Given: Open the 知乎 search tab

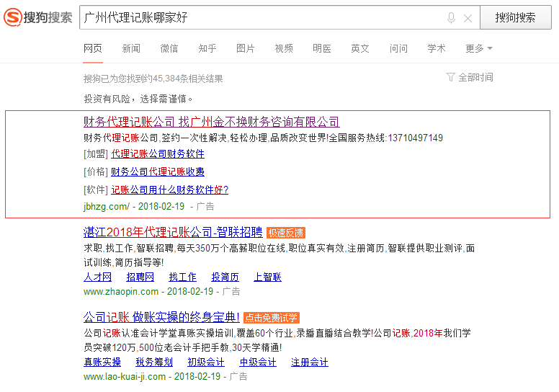Looking at the screenshot, I should 207,48.
